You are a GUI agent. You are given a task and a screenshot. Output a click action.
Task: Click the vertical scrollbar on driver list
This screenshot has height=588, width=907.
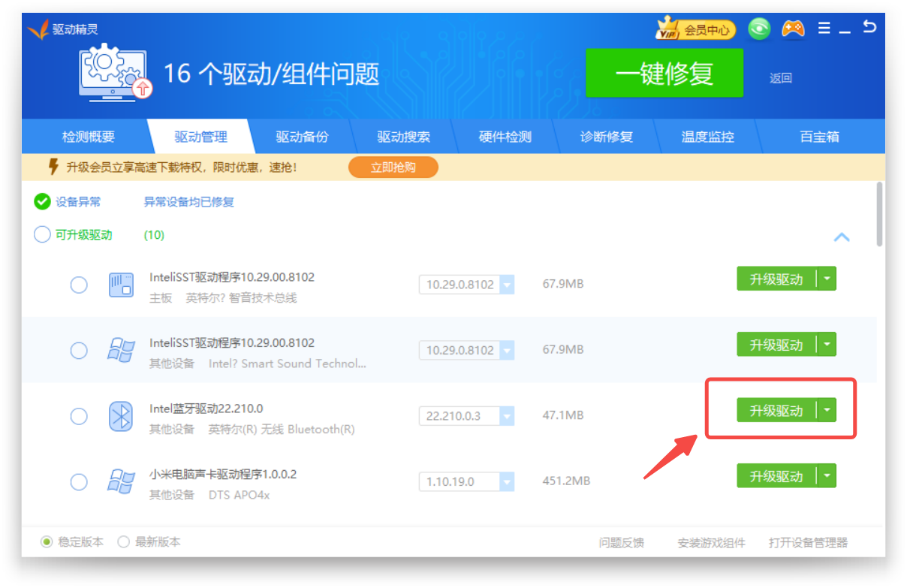coord(880,214)
